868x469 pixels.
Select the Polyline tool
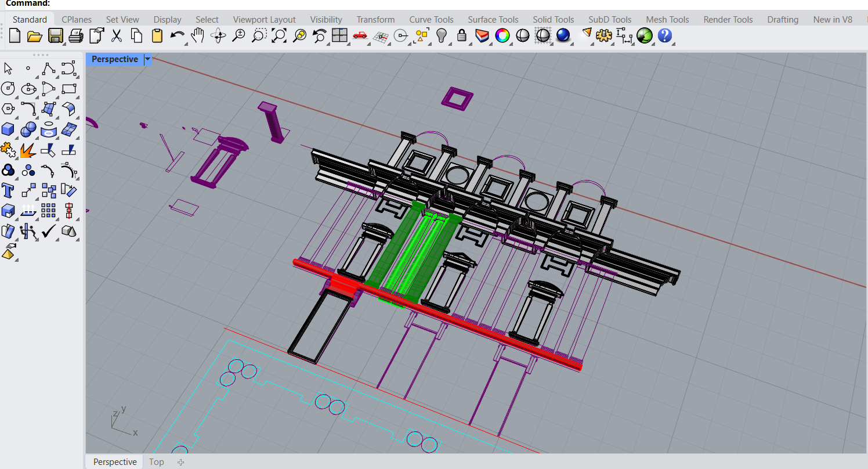(x=48, y=68)
